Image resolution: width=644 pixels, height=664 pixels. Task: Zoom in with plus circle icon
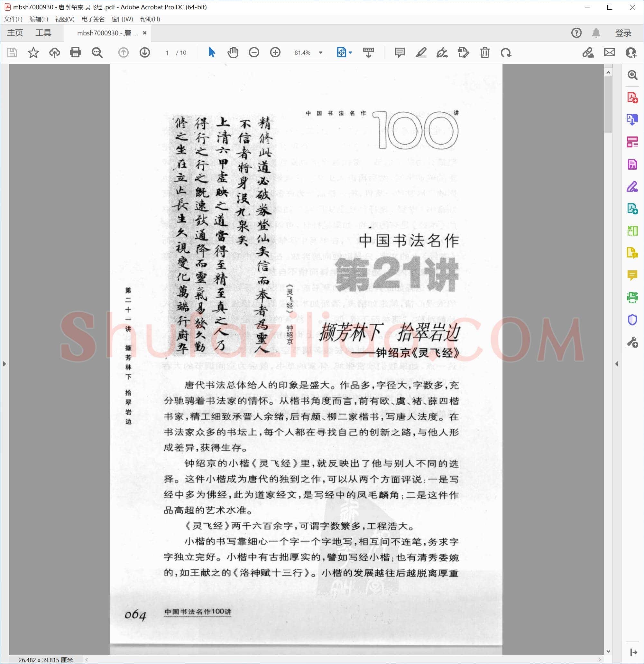[x=275, y=52]
